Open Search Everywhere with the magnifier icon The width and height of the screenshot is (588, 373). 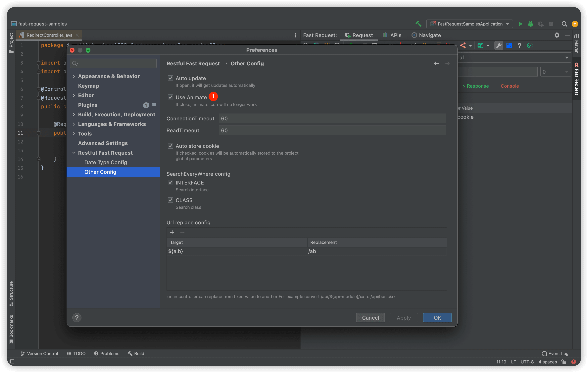564,24
